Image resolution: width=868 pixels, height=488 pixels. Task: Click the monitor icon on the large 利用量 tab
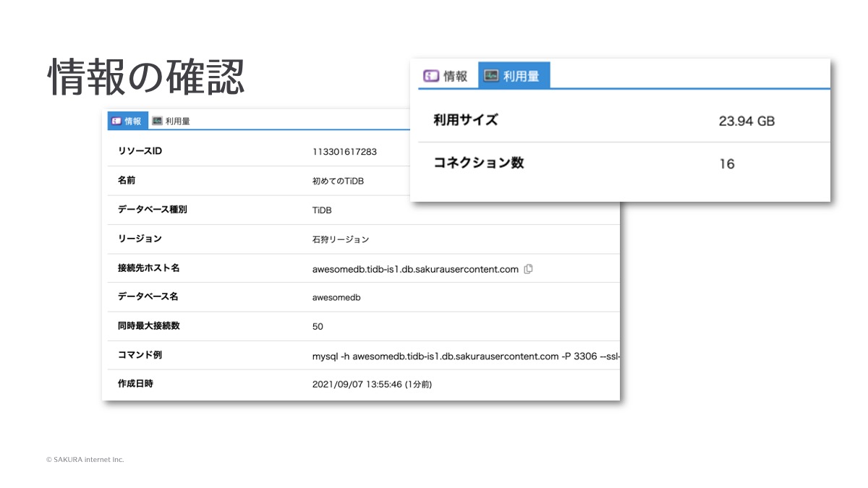[492, 76]
